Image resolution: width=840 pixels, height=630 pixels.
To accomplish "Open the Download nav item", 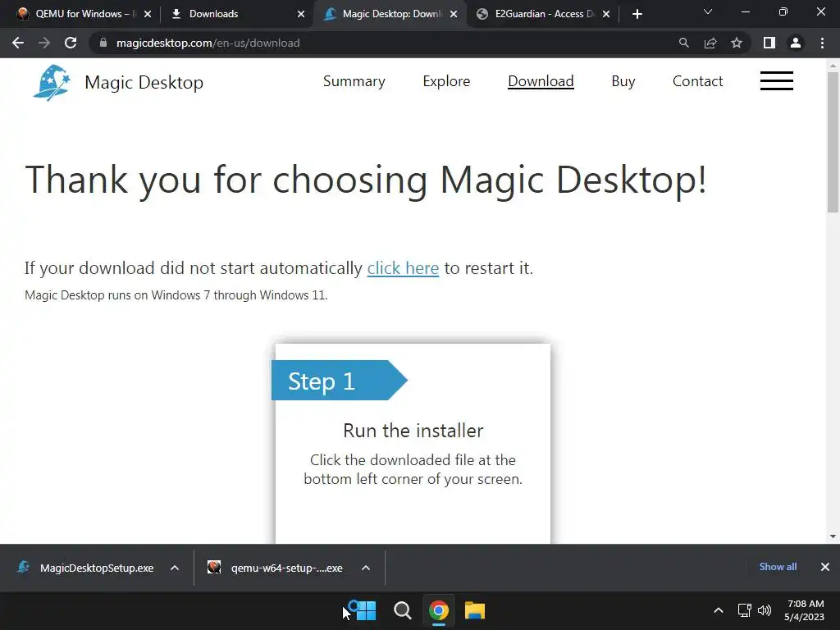I will point(541,81).
